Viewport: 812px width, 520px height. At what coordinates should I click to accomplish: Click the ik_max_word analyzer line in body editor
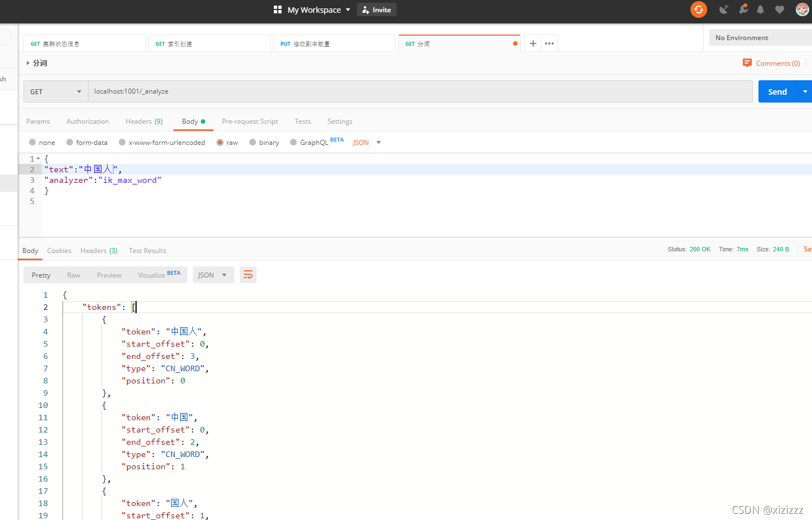click(x=103, y=180)
